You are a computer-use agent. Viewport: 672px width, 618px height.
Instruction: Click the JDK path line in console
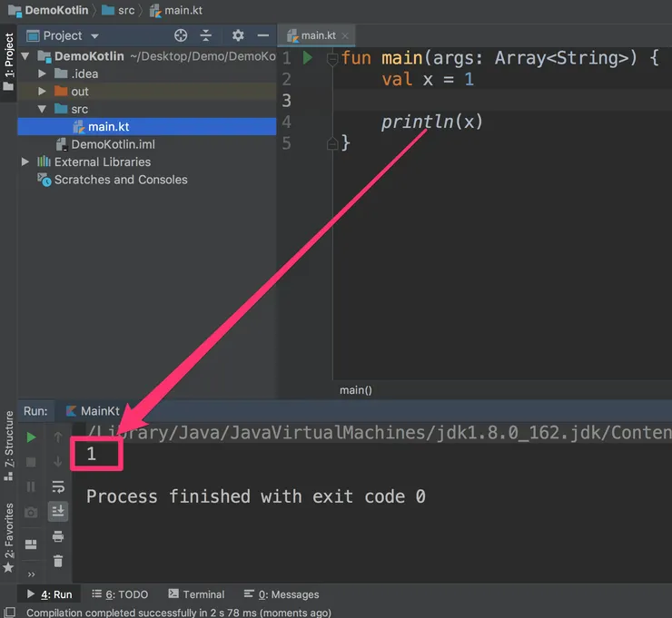(379, 433)
